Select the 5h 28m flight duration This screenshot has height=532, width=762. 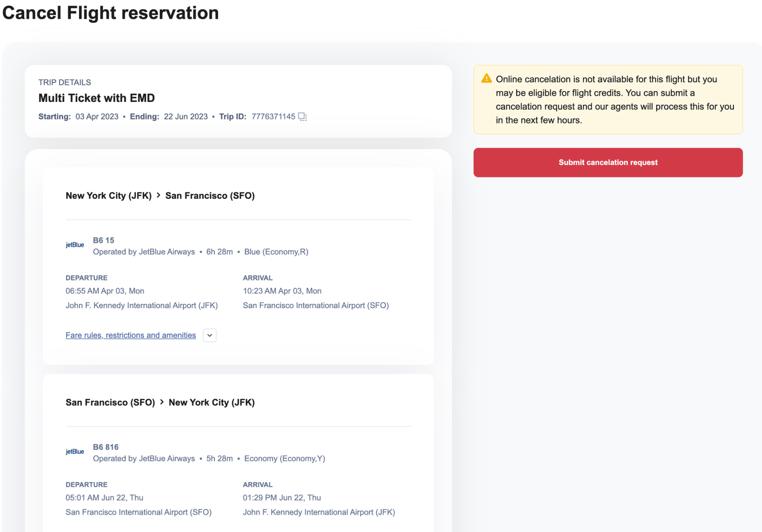click(219, 458)
